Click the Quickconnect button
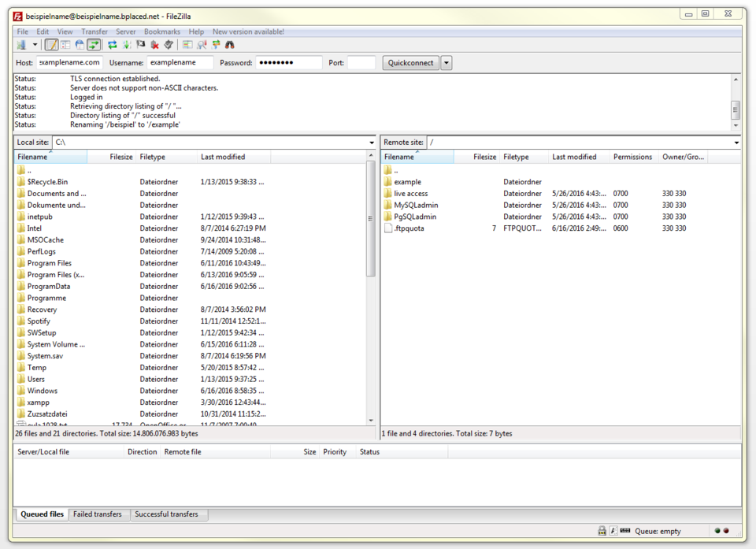 [411, 63]
